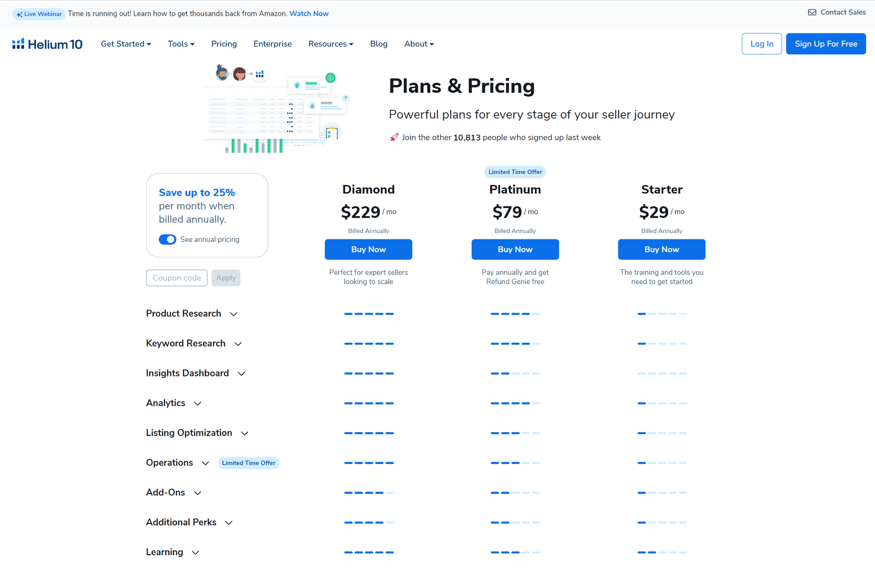Click 'The training and tools you need' description
Viewport: 875px width, 588px height.
click(662, 277)
